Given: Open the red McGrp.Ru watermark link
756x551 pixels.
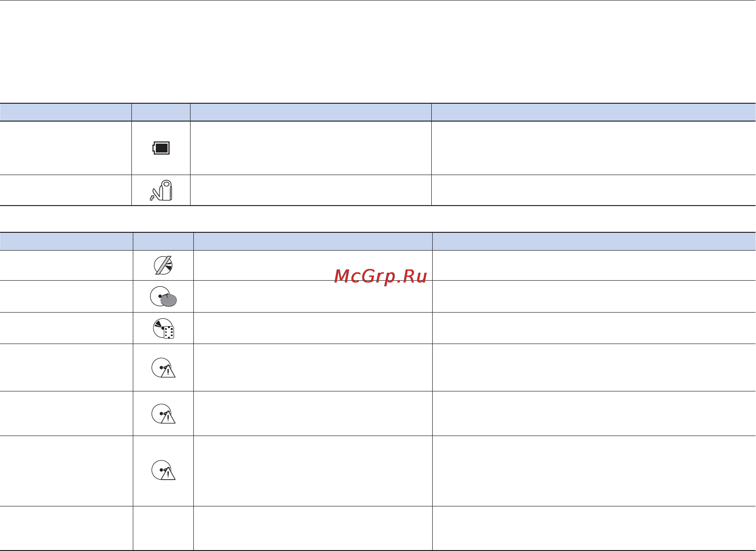Looking at the screenshot, I should 381,276.
